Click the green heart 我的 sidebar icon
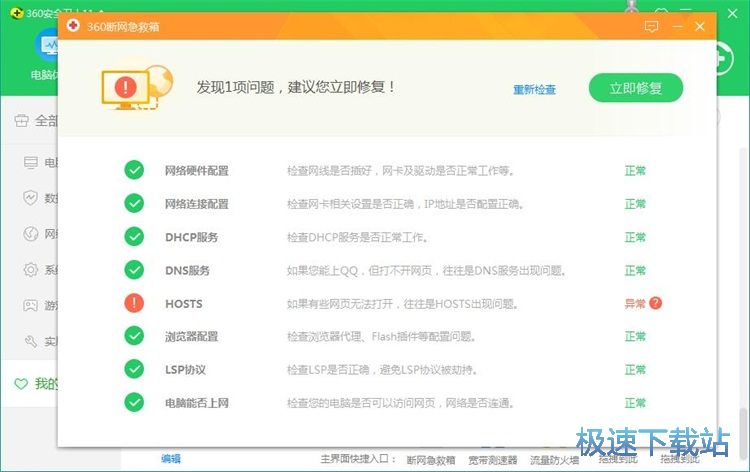The image size is (750, 472). [21, 384]
